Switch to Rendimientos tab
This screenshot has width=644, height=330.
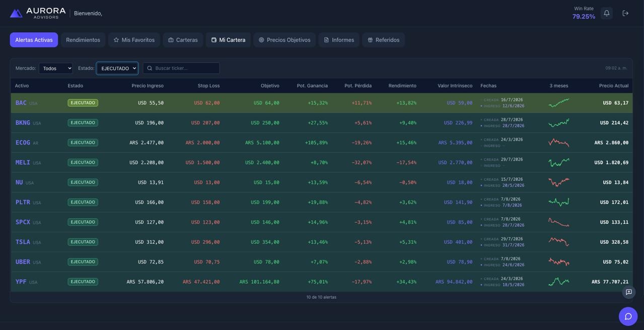[83, 40]
